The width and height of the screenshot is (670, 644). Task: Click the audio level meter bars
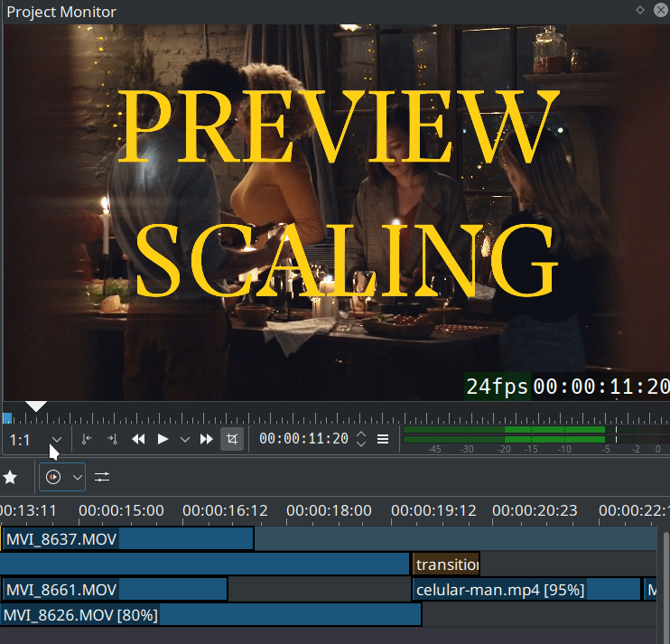click(x=535, y=434)
